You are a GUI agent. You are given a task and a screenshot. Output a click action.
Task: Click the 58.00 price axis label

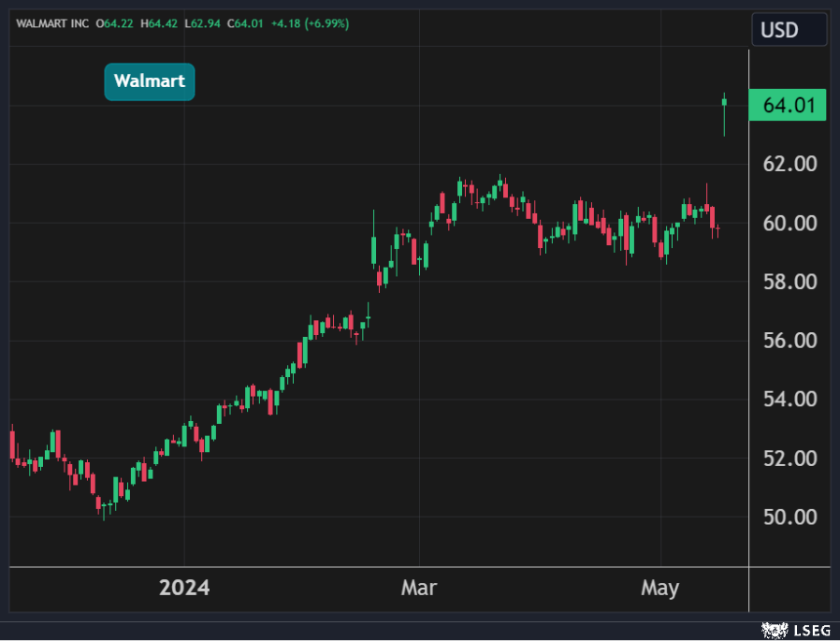click(x=789, y=282)
